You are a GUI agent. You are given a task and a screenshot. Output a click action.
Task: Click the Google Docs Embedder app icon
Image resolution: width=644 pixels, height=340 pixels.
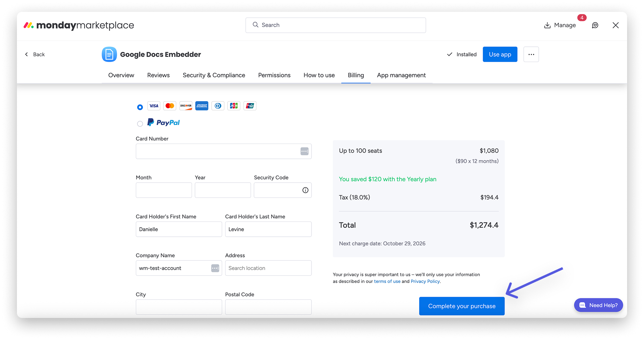109,54
